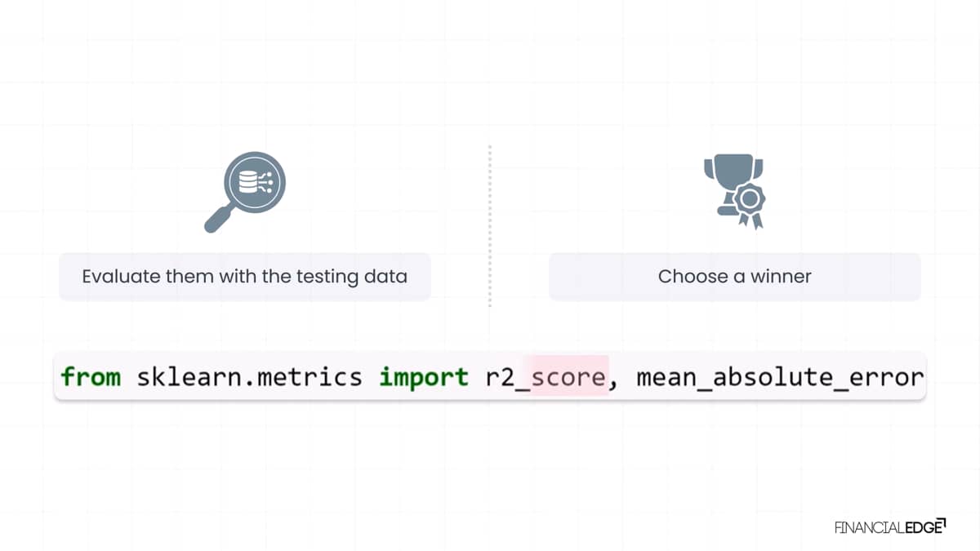Image resolution: width=980 pixels, height=551 pixels.
Task: Click "mean_absolute_error" in the code line
Action: pos(780,378)
